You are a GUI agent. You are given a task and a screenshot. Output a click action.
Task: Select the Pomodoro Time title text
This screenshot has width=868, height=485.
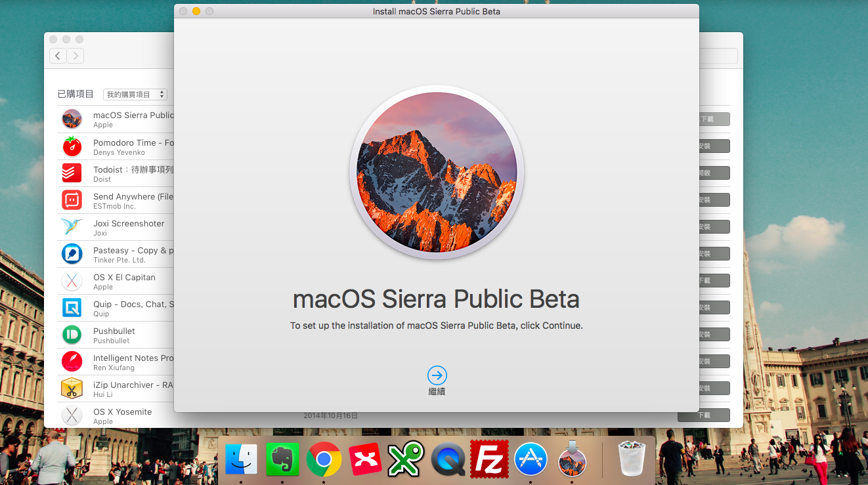click(x=133, y=142)
